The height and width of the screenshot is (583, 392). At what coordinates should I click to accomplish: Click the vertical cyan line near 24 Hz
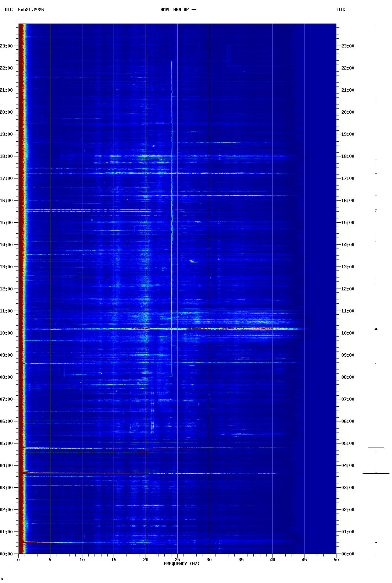click(172, 221)
